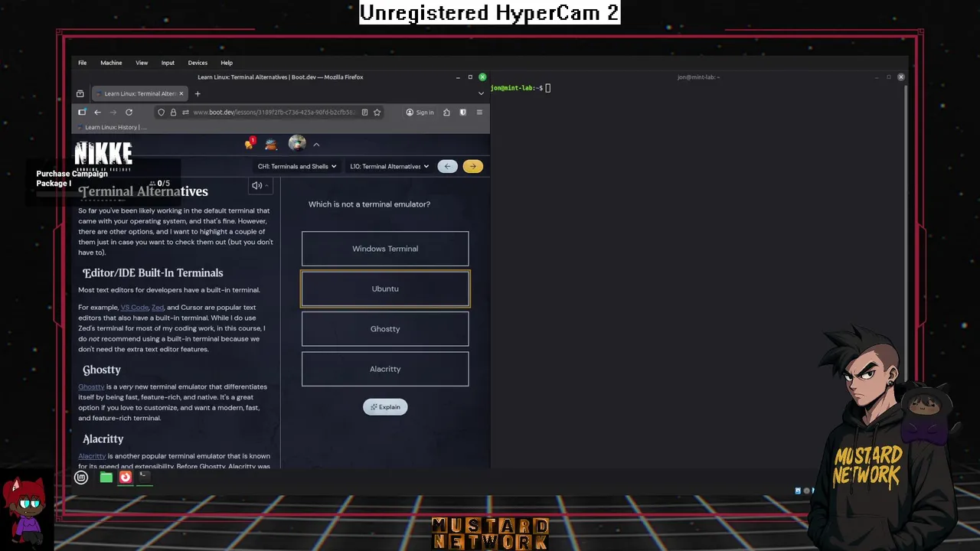Image resolution: width=980 pixels, height=551 pixels.
Task: Open the Firefox hamburger application menu
Action: tap(479, 112)
